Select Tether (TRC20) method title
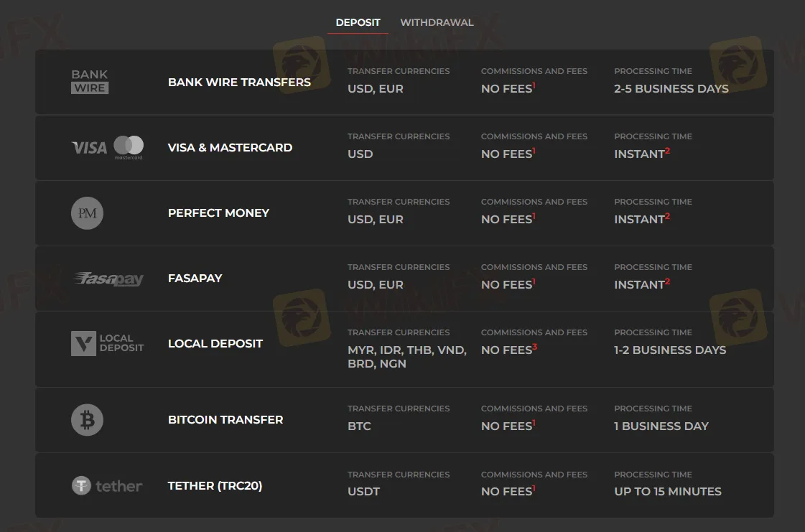Viewport: 805px width, 532px height. [215, 485]
